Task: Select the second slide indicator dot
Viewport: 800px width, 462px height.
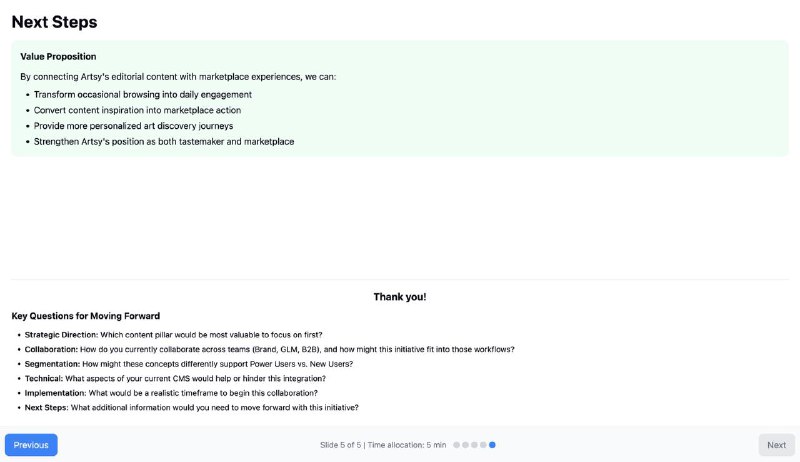Action: click(x=465, y=445)
